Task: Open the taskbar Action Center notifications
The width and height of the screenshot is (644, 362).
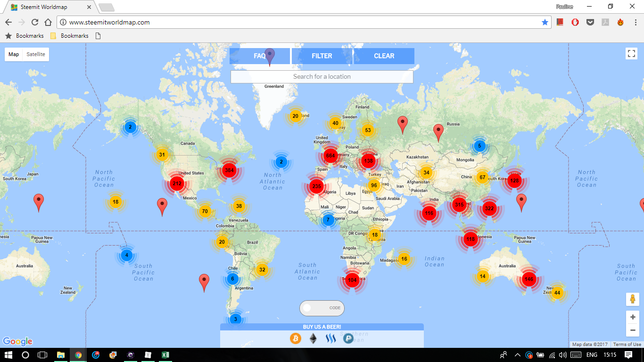Action: (x=628, y=355)
